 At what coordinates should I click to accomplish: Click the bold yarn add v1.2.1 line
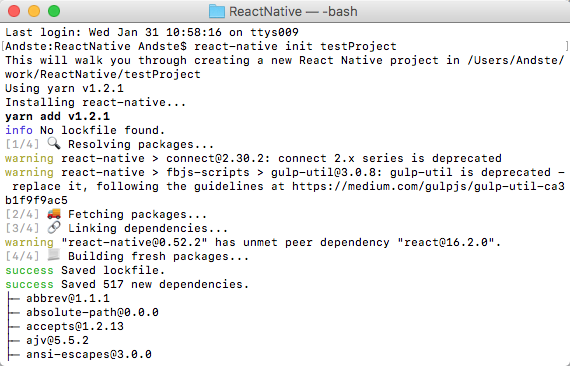pos(57,116)
